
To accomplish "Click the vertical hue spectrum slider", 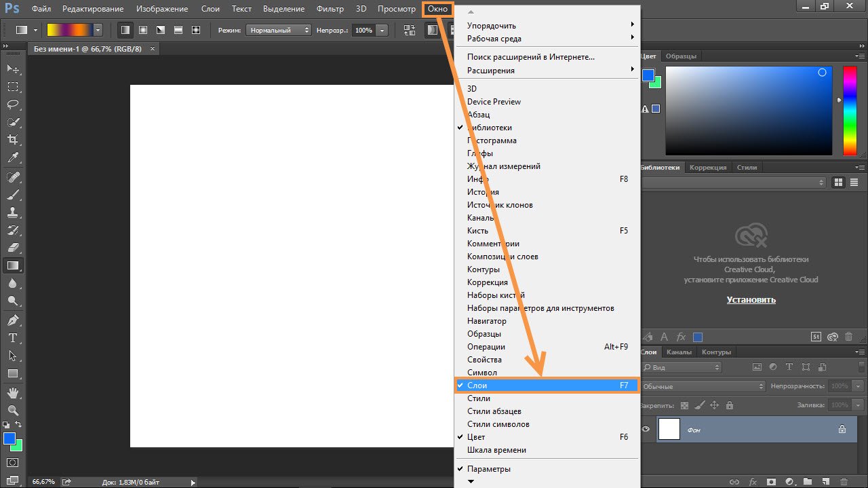I will (849, 111).
